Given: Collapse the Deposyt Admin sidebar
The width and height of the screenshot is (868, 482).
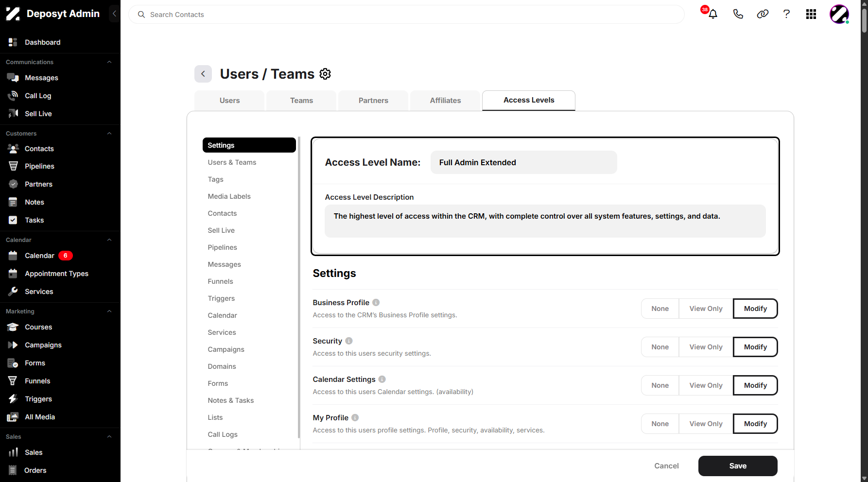Looking at the screenshot, I should click(114, 14).
